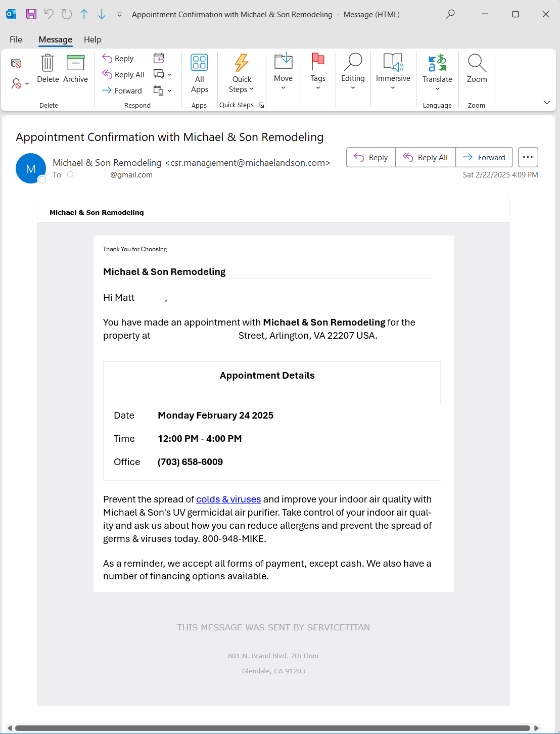Click the search magnifier in title bar

coord(450,14)
